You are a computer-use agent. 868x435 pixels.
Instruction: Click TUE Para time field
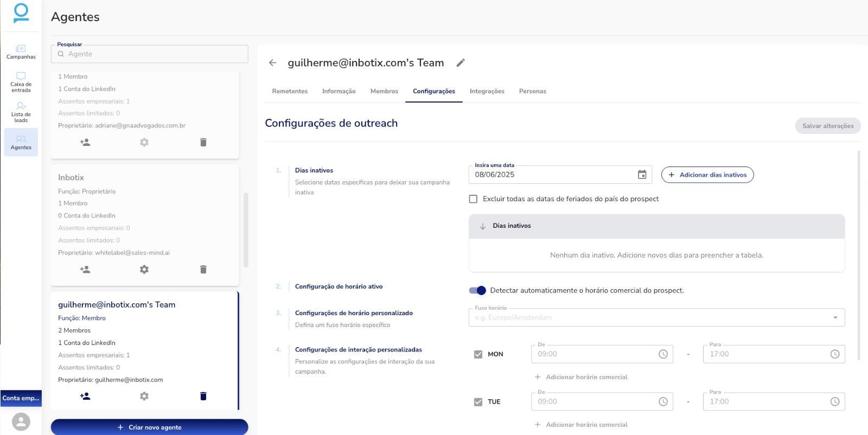pyautogui.click(x=774, y=402)
